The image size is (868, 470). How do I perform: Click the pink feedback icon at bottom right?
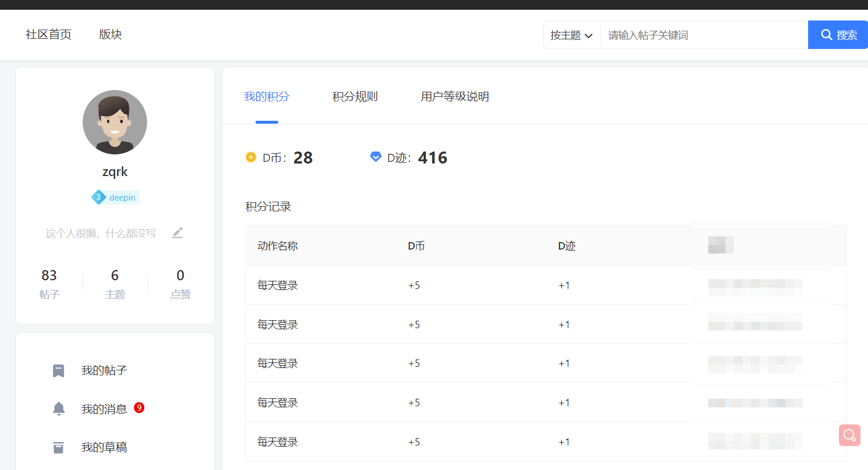pos(849,435)
